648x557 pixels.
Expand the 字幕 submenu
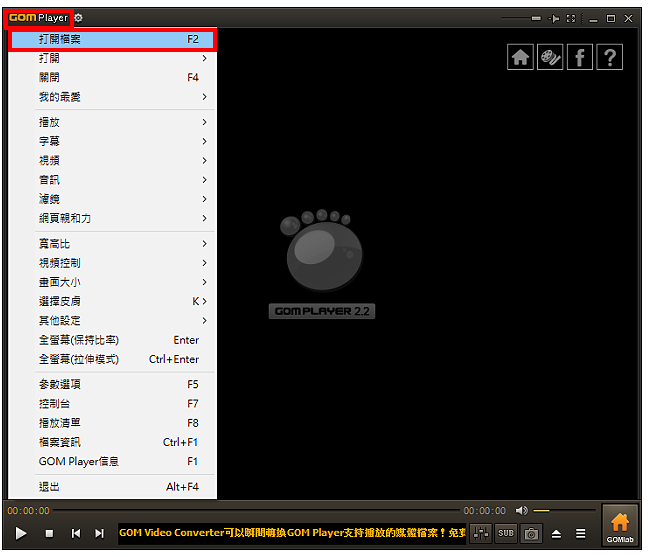[112, 141]
